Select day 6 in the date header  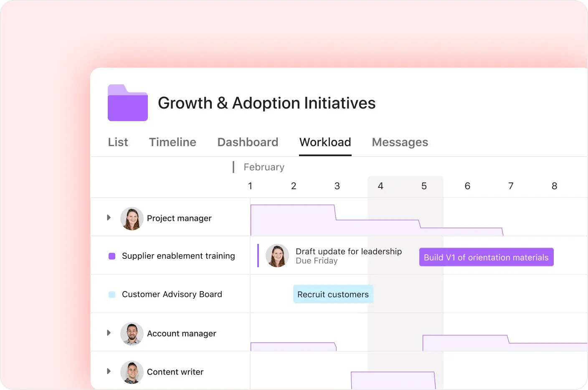[467, 186]
